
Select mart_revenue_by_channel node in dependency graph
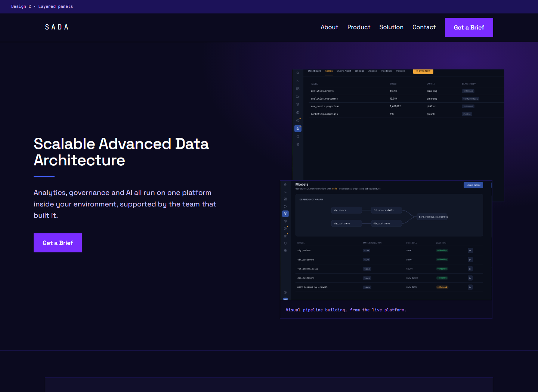(x=433, y=217)
